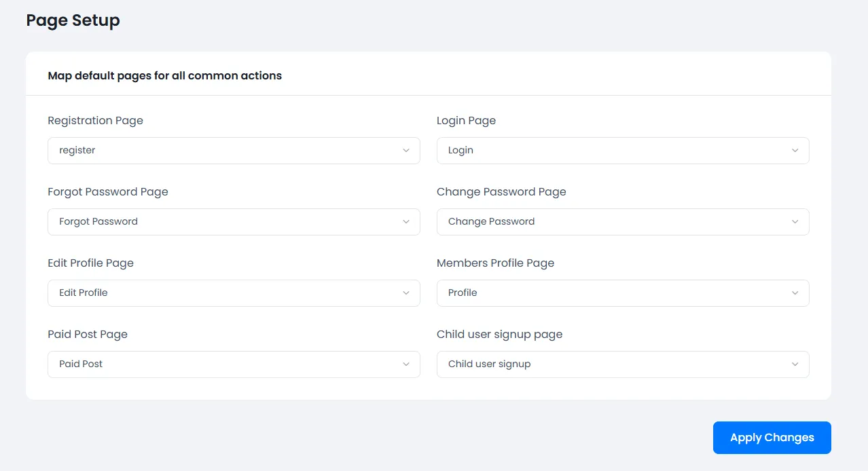Open the Forgot Password Page dropdown

[x=234, y=221]
